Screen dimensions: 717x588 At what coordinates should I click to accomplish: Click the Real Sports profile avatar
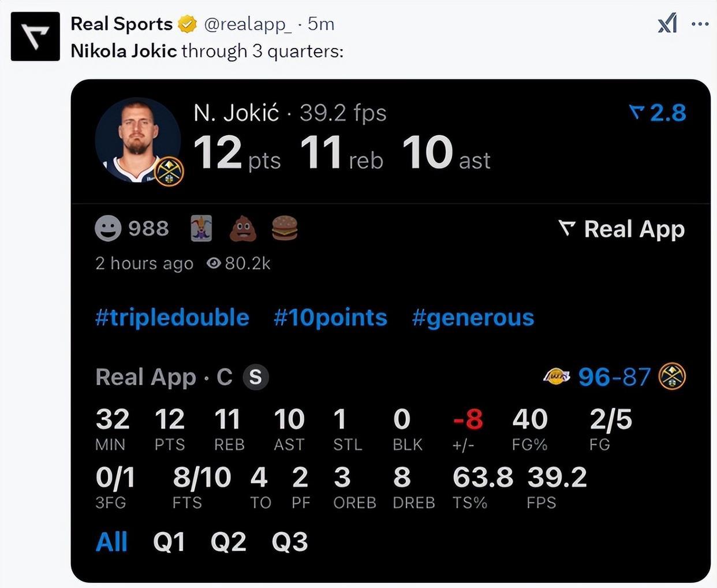(35, 36)
